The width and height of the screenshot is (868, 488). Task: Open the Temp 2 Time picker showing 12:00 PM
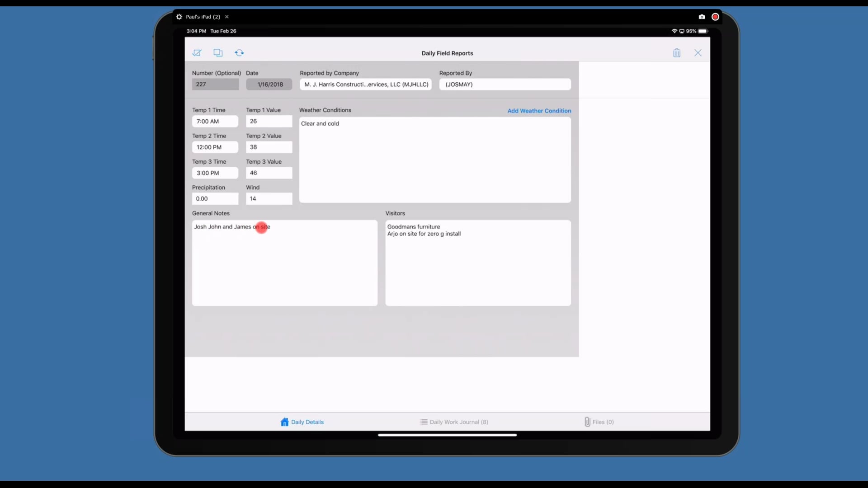tap(215, 147)
